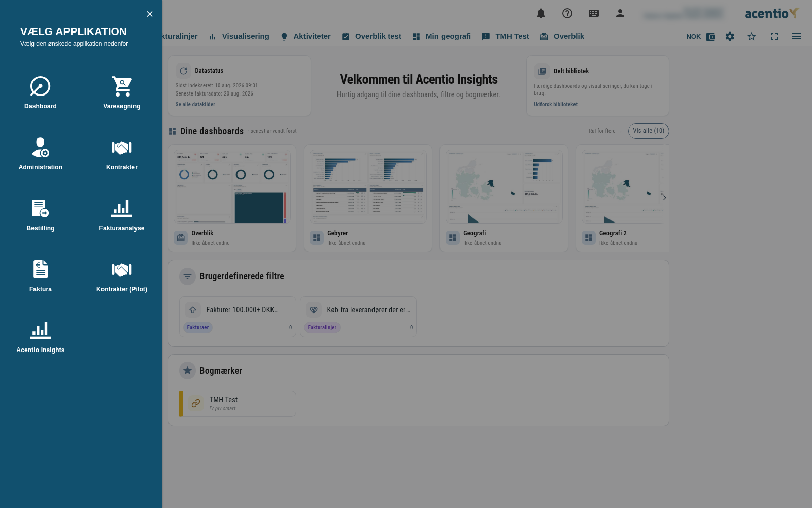Switch to the TMH Test tab
The width and height of the screenshot is (812, 508).
pyautogui.click(x=505, y=37)
